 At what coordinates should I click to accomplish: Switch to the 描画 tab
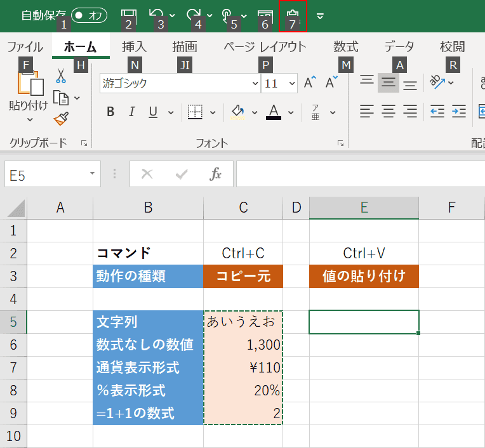coord(185,47)
